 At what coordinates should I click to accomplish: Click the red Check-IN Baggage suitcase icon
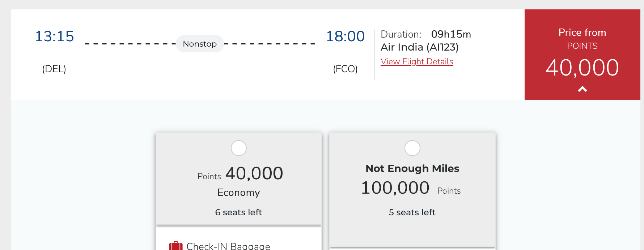[176, 245]
